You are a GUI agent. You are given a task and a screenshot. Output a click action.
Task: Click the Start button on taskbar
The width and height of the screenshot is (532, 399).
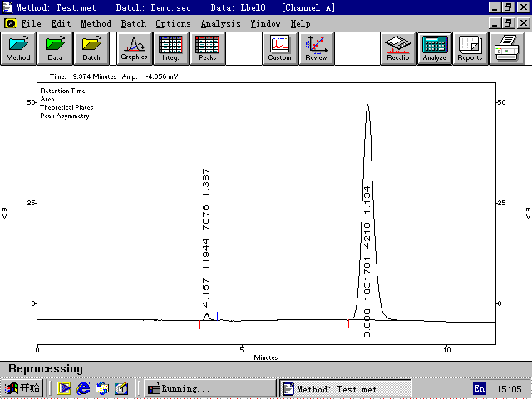pos(22,388)
